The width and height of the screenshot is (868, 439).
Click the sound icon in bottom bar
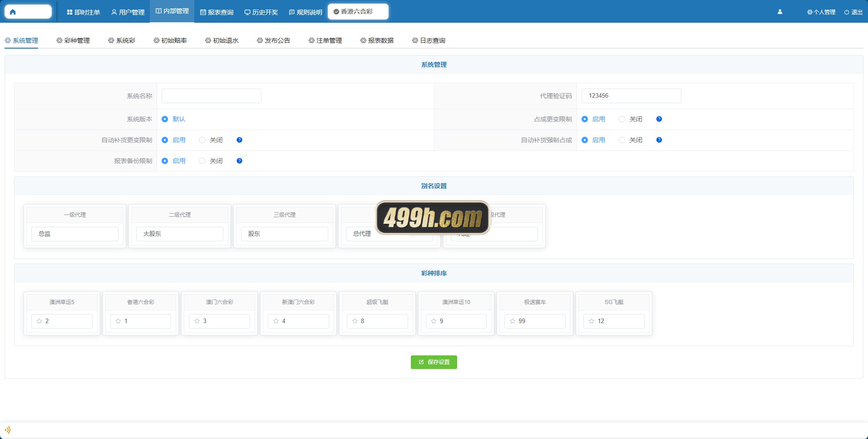click(7, 430)
